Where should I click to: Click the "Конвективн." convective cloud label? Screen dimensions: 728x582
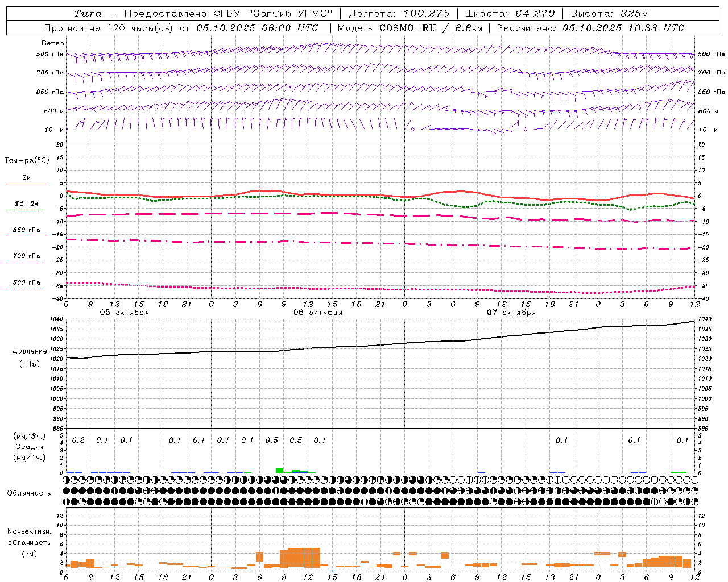(30, 531)
